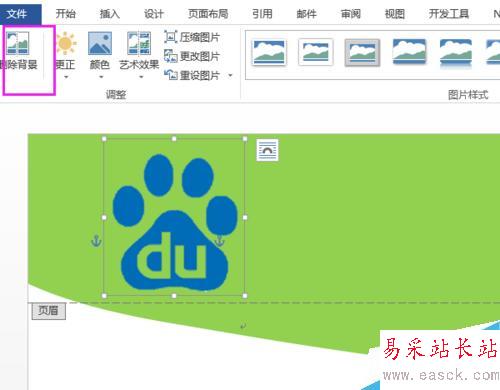This screenshot has height=390, width=500.
Task: Switch to the Developer (开发工具) tab
Action: tap(449, 14)
